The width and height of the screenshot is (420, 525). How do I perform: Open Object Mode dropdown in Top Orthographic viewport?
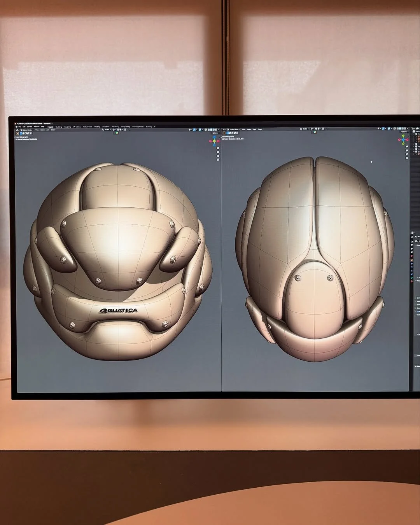point(234,129)
